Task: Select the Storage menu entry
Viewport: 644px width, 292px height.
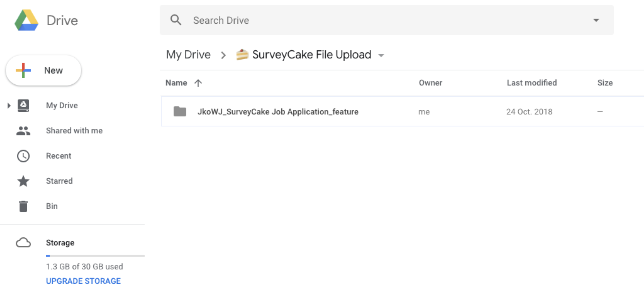Action: click(x=60, y=243)
